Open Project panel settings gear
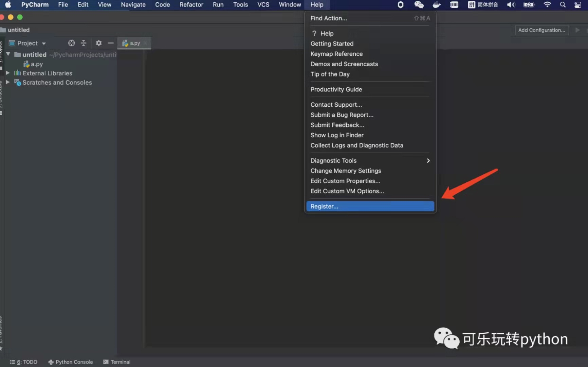Viewport: 588px width, 367px height. tap(98, 43)
